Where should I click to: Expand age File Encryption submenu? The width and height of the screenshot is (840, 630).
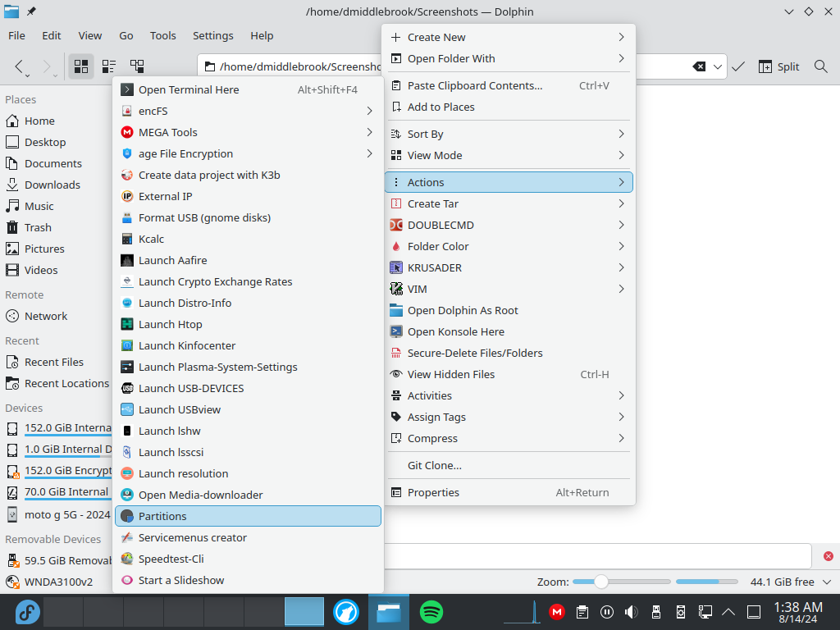(248, 153)
